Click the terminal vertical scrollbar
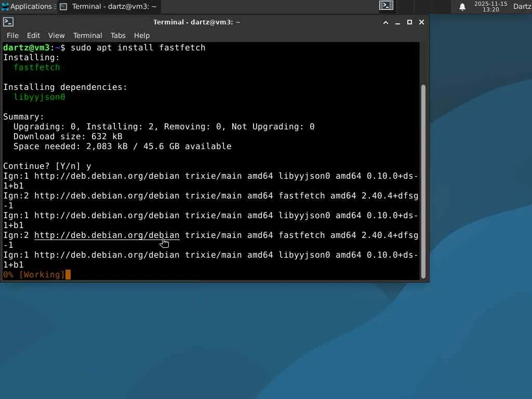532x399 pixels. 423,181
